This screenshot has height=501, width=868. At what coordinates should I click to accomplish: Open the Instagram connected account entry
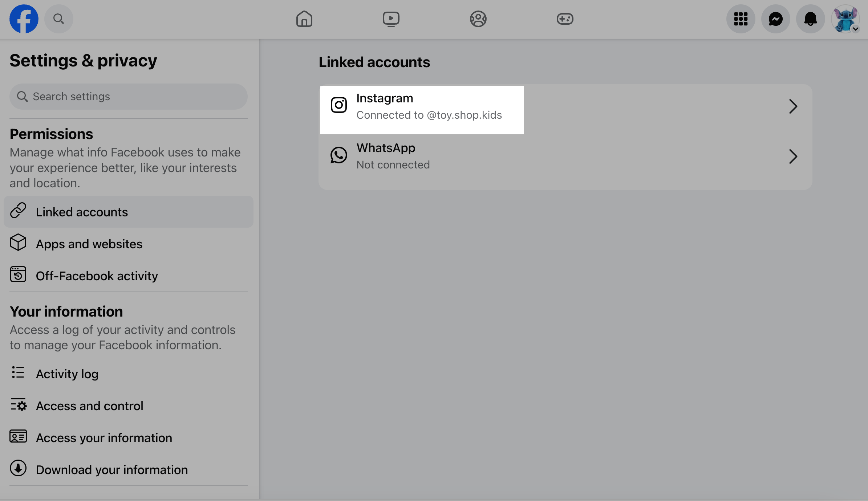421,107
